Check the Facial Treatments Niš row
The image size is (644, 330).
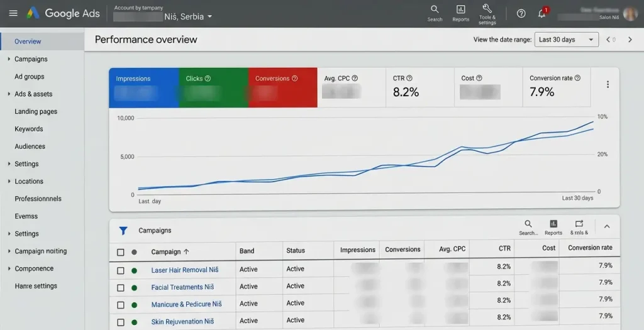[x=120, y=288]
